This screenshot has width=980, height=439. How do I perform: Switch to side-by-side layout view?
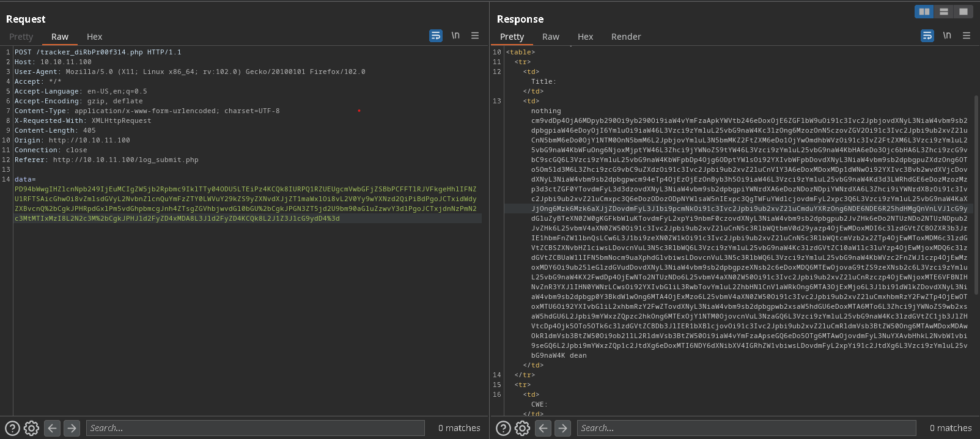click(x=924, y=12)
